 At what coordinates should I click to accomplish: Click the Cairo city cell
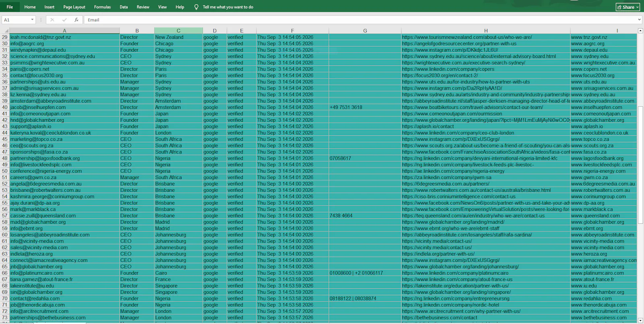(178, 273)
